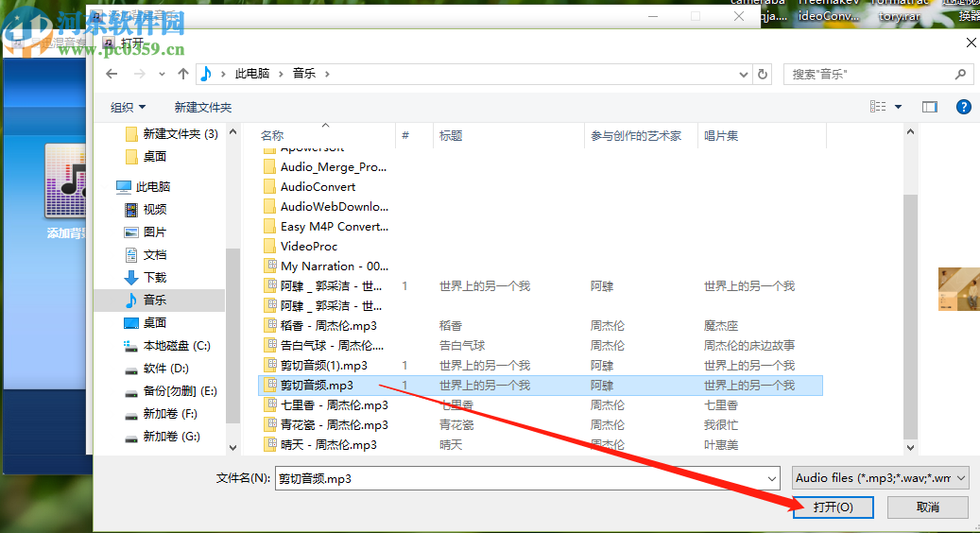Open the view options dropdown arrow

898,107
